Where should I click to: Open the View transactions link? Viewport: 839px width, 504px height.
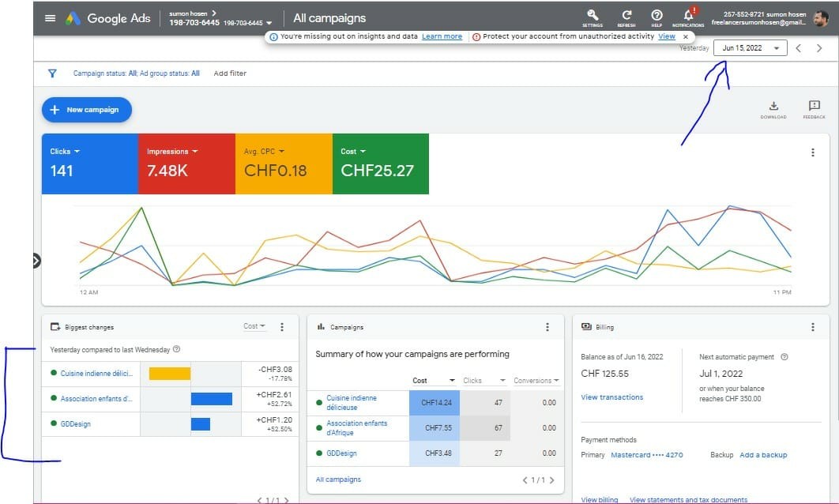(611, 397)
